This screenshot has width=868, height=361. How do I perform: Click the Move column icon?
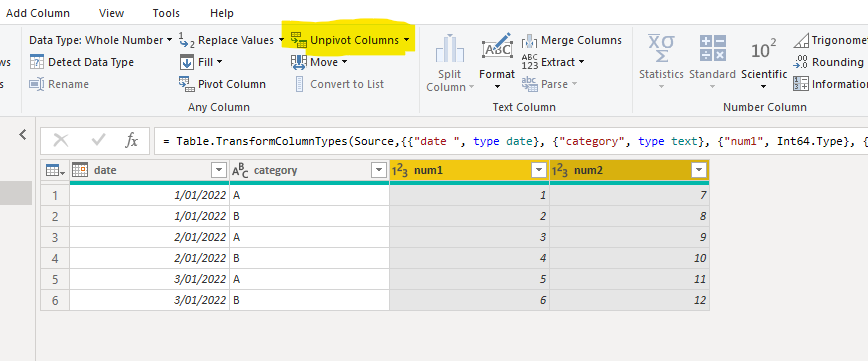[x=299, y=62]
